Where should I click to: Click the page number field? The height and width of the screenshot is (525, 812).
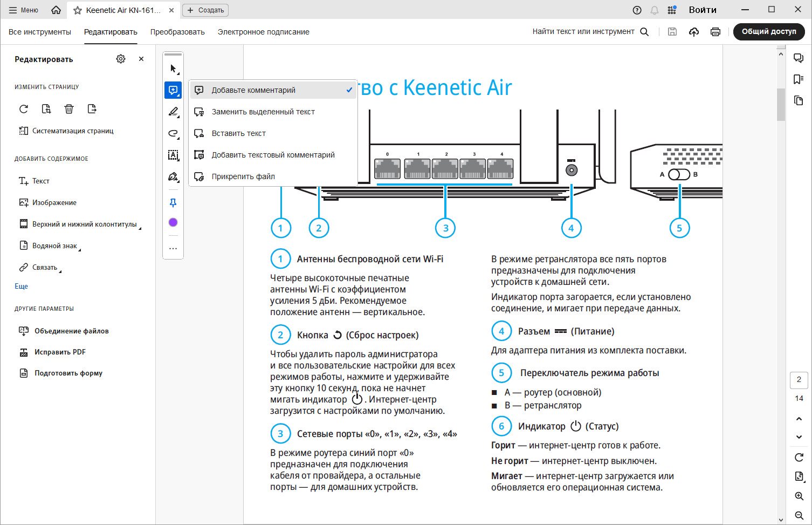tap(799, 379)
